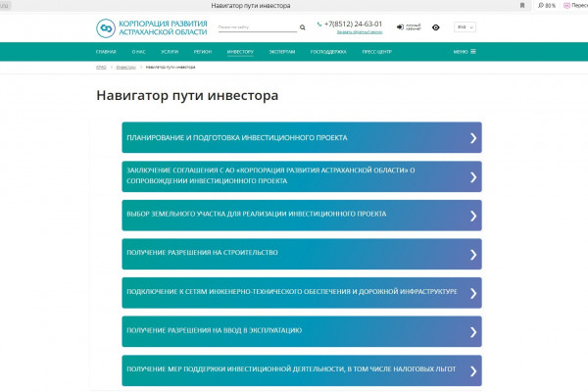Viewport: 588px width, 392px height.
Task: Click the КОРПОРАЦИЯ РАЗВИТИЯ АСТРАХАНСКОЙ ОБЛАСТИ title
Action: [163, 28]
